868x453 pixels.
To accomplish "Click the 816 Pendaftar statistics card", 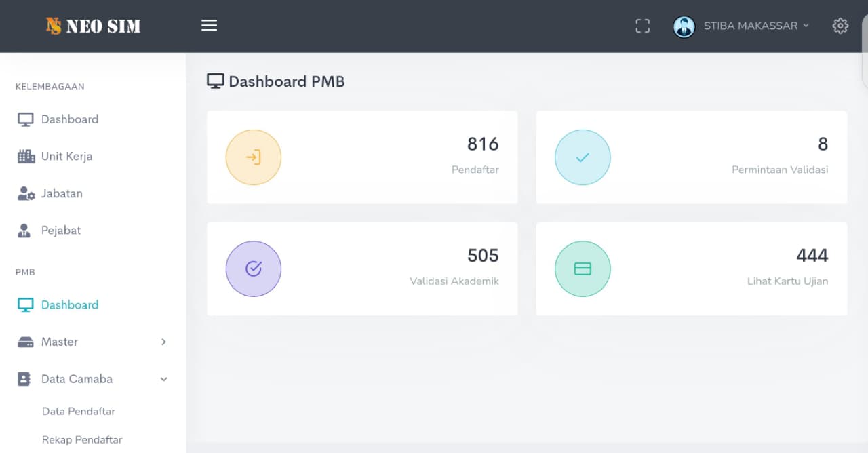I will [362, 157].
